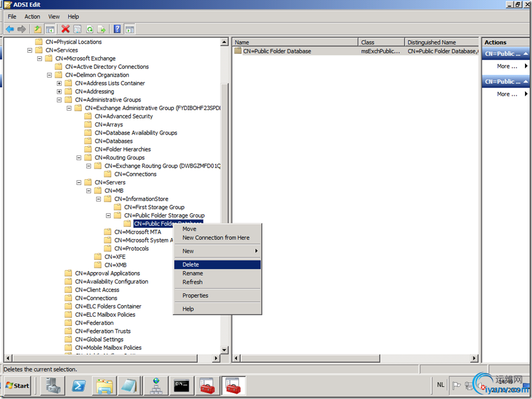This screenshot has height=399, width=532.
Task: Collapse the CN=Microsoft Exchange node
Action: click(39, 59)
